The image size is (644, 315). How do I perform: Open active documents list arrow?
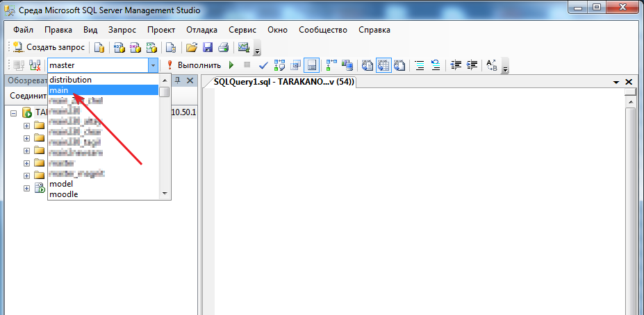click(x=616, y=82)
